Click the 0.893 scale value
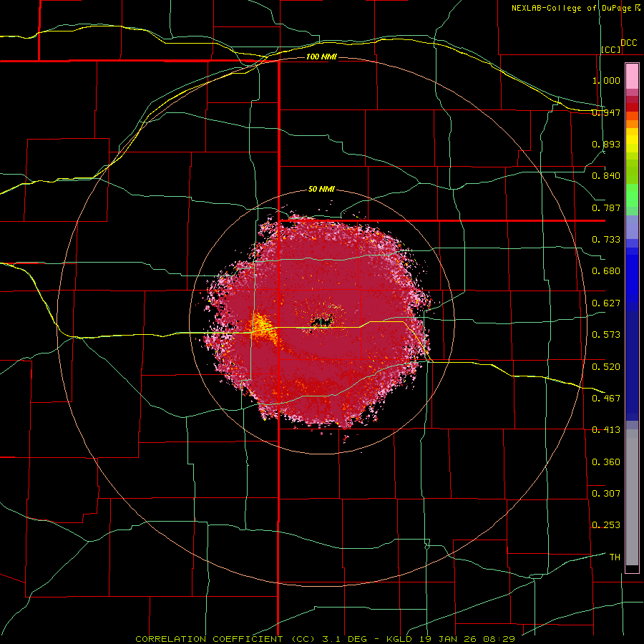 [x=606, y=144]
